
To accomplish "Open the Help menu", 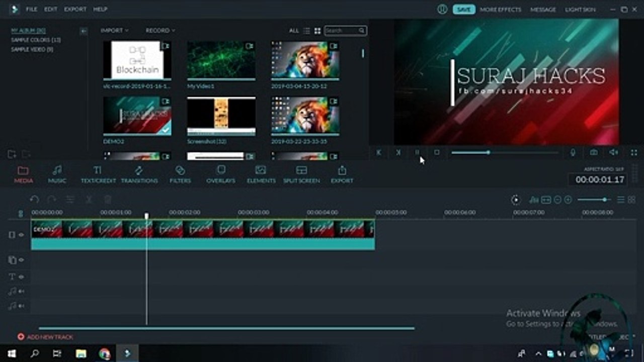I will click(100, 9).
